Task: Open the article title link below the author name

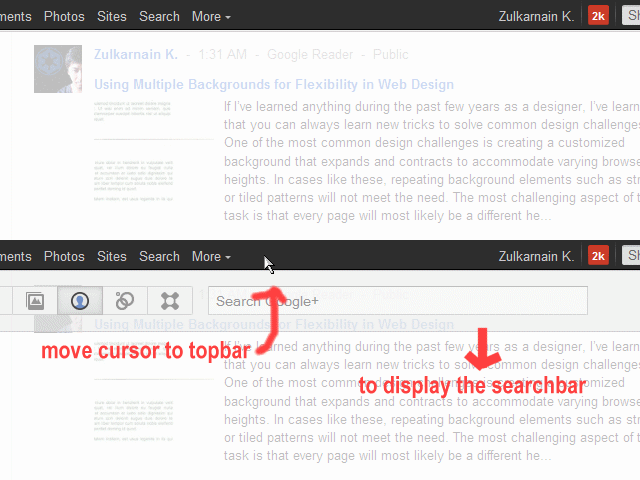Action: [x=274, y=84]
